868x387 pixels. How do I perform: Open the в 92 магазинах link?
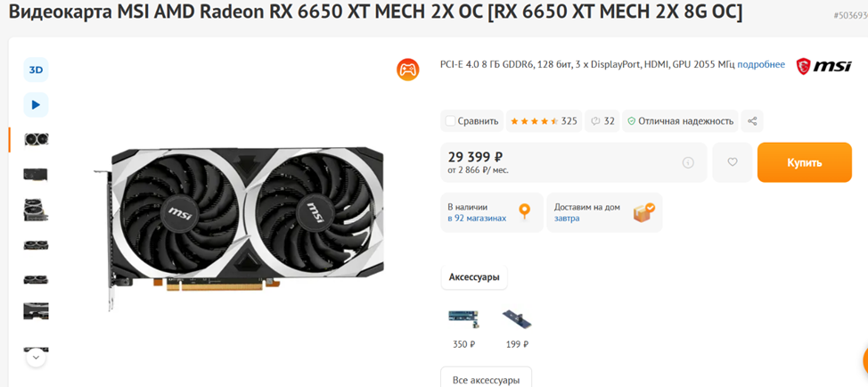[477, 218]
